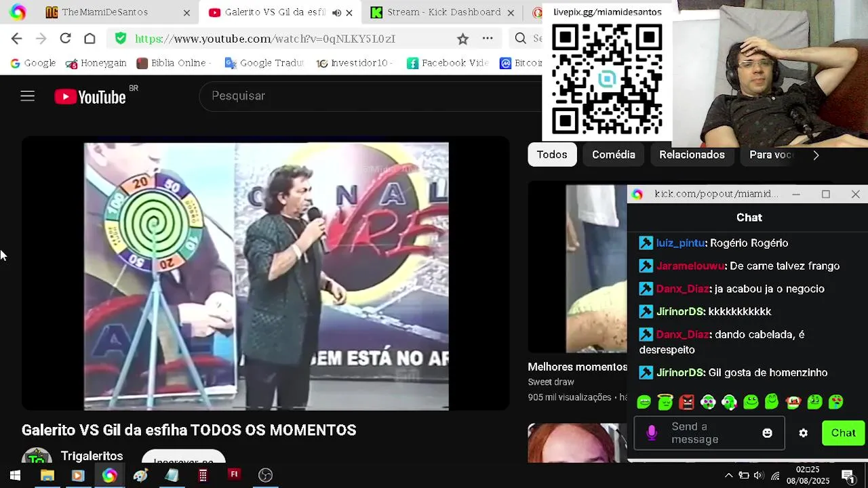Click username luiz_pintu in chat
The image size is (868, 488).
[681, 243]
